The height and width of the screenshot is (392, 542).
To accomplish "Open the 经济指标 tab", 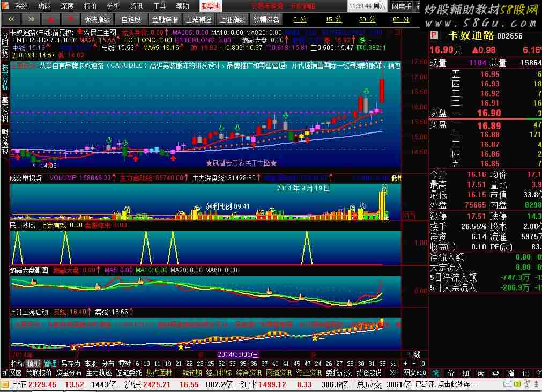I will pyautogui.click(x=219, y=373).
